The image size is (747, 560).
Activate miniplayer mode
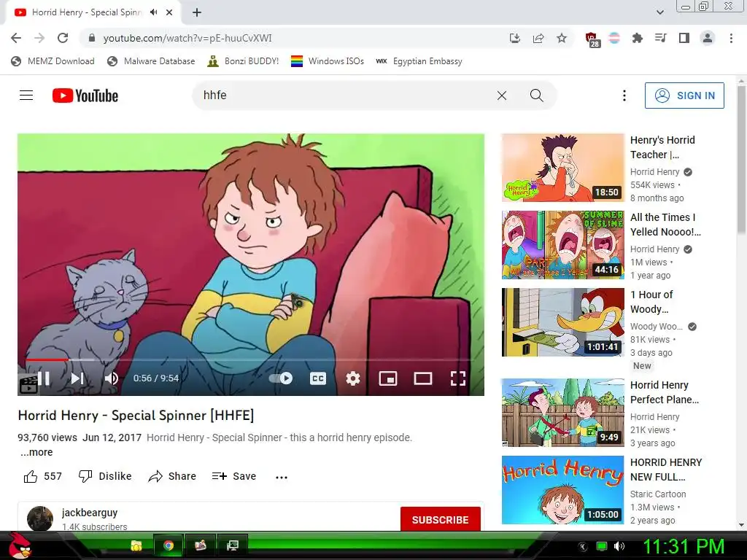point(388,378)
